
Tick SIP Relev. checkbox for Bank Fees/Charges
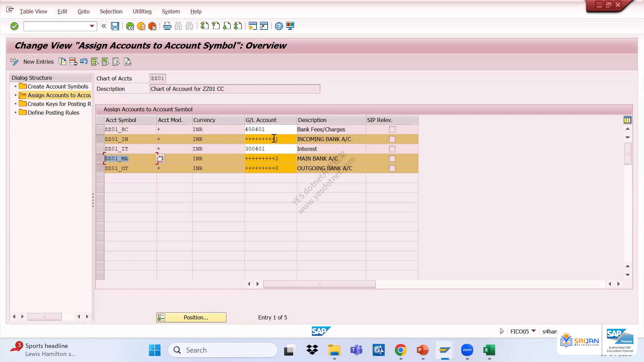pyautogui.click(x=392, y=129)
